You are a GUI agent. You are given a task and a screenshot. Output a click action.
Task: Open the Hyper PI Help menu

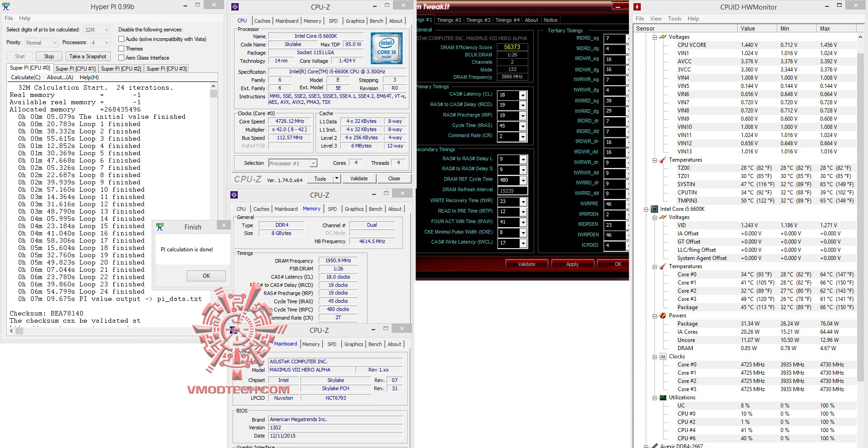25,18
